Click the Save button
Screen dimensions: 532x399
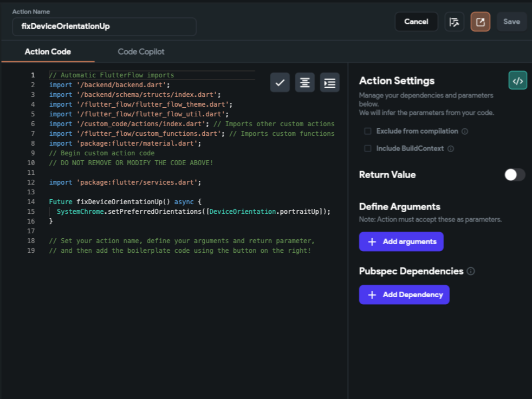point(511,22)
